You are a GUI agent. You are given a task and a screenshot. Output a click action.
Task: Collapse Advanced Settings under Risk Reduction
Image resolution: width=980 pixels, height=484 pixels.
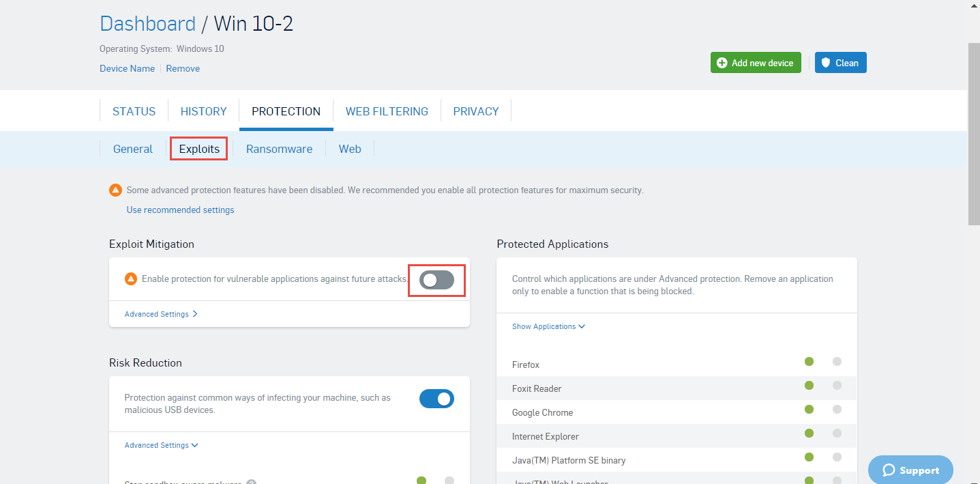(161, 445)
